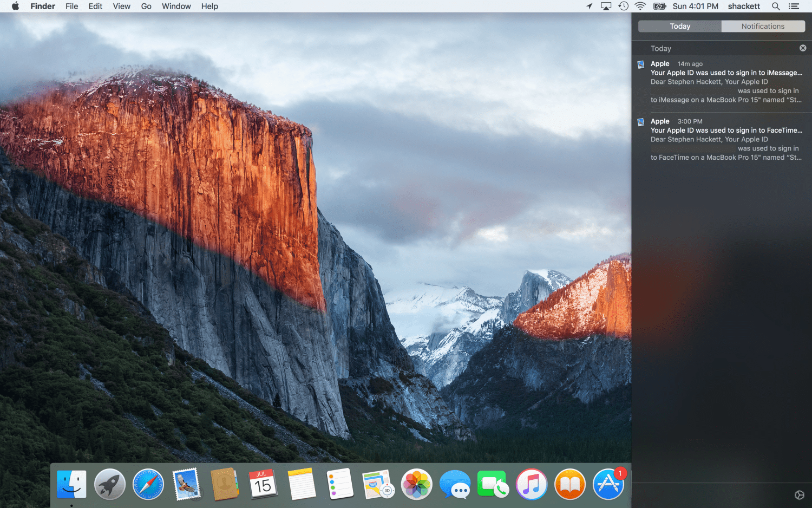Open the Wi-Fi status menu

tap(640, 6)
